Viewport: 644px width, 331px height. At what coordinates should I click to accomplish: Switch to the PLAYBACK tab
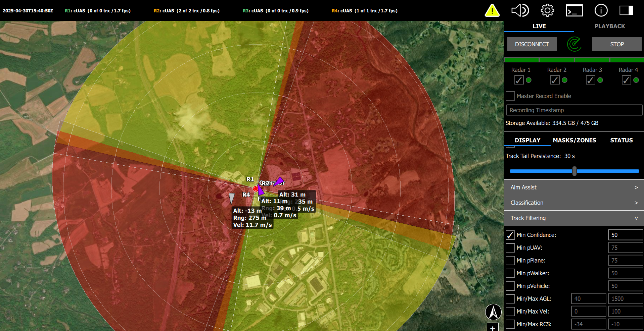(x=610, y=26)
